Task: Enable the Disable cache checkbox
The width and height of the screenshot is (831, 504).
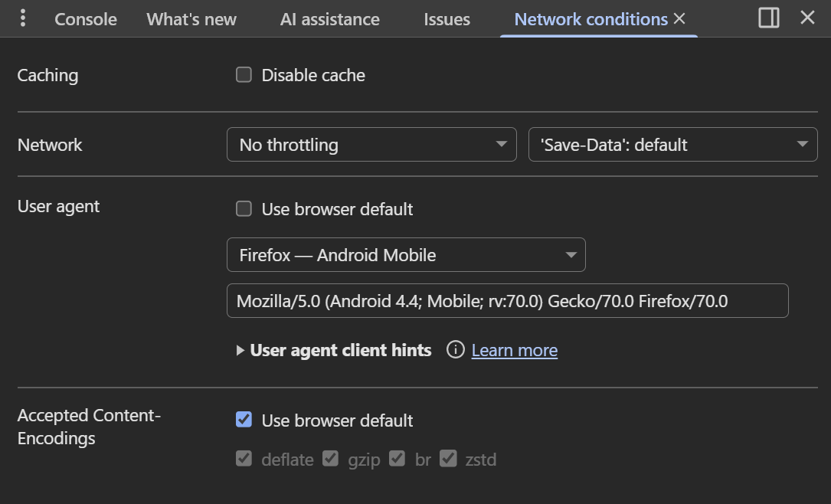Action: (244, 75)
